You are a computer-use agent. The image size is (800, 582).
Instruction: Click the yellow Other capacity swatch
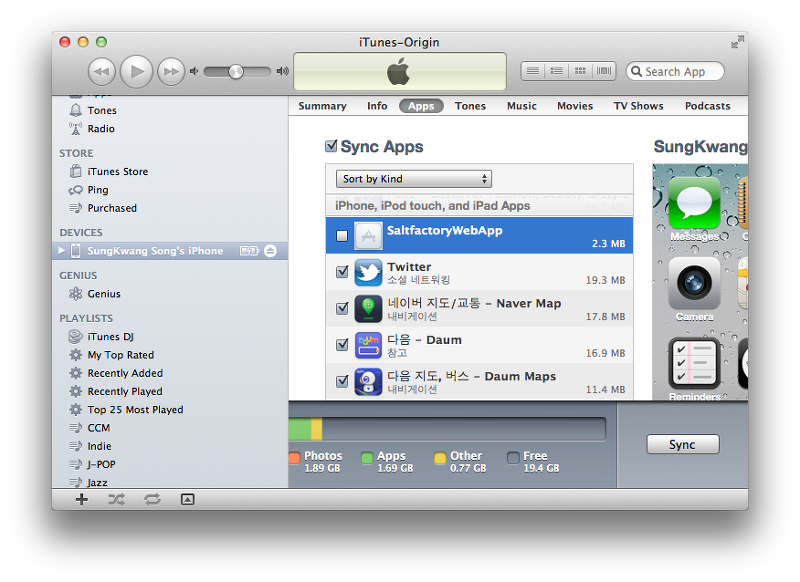coord(440,458)
